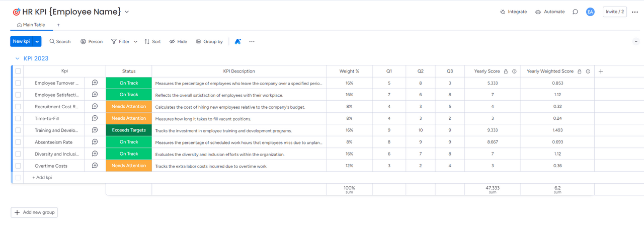Open toolbar more options ellipsis
The image size is (644, 225).
(x=252, y=42)
